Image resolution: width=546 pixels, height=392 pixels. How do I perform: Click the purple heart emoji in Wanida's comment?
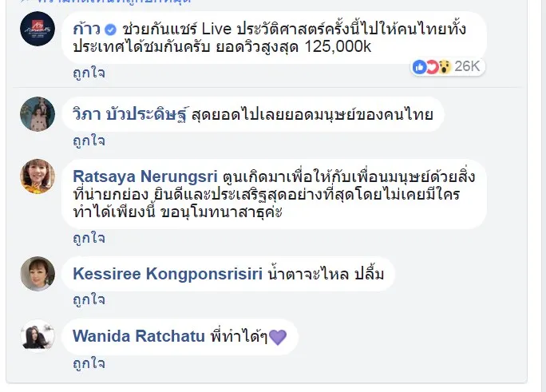tap(278, 338)
